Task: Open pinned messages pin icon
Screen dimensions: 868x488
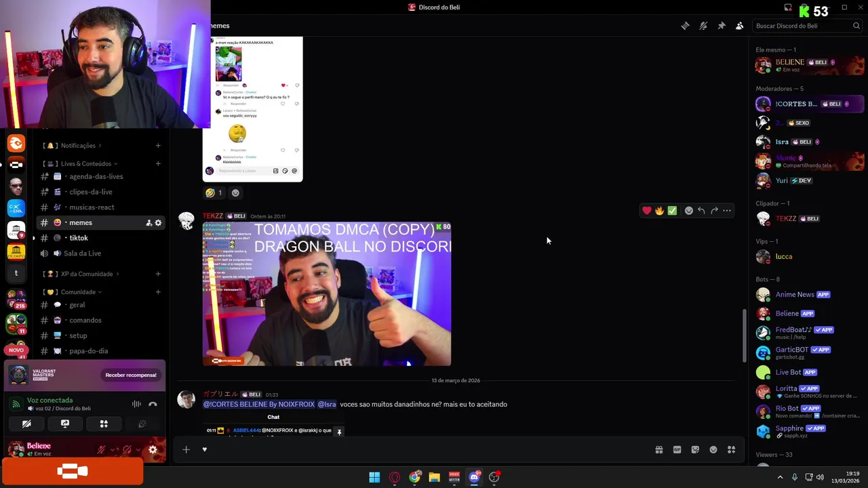Action: pos(722,26)
